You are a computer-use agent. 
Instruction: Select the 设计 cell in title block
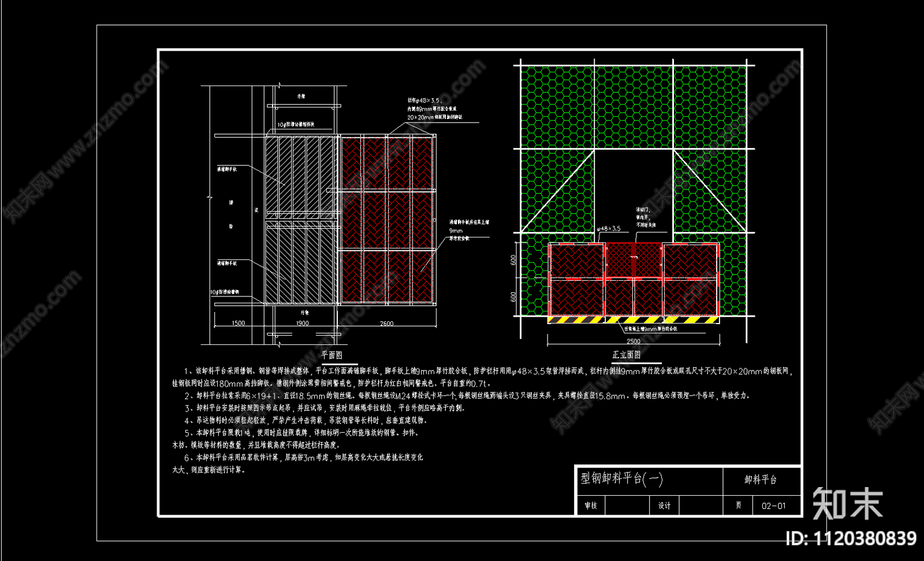tap(664, 506)
